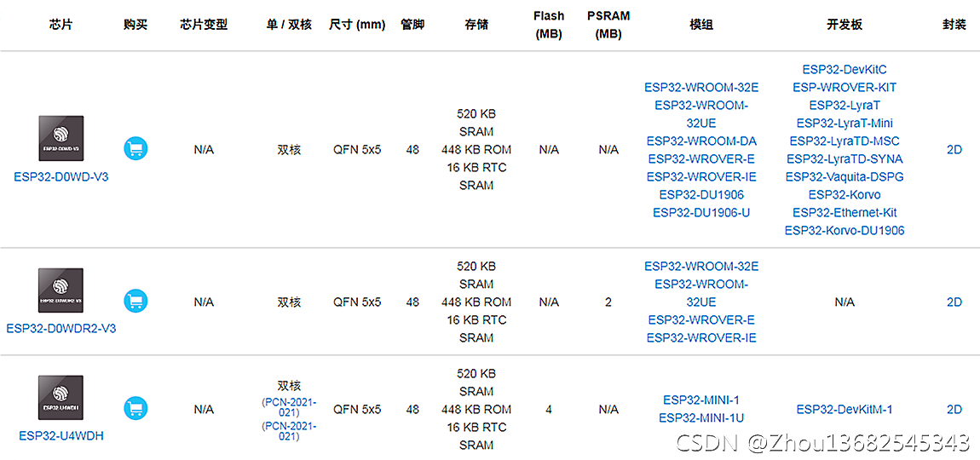Open the ESP32-DU1906-U module link
The height and width of the screenshot is (460, 980).
tap(701, 212)
